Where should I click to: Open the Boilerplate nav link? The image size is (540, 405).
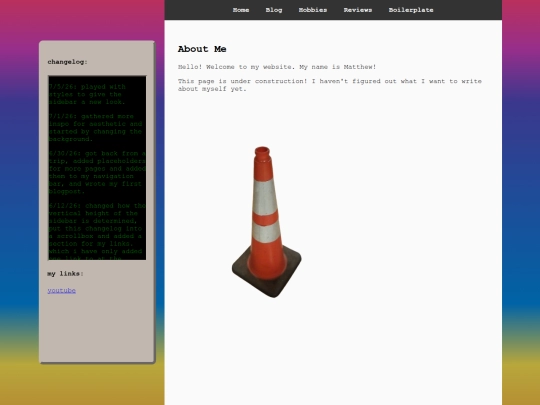pos(411,10)
